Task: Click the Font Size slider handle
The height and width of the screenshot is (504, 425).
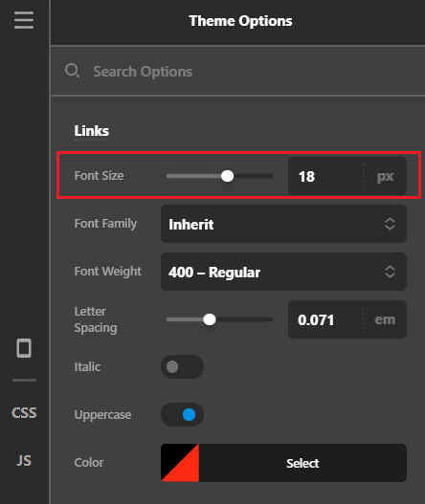Action: pyautogui.click(x=227, y=176)
